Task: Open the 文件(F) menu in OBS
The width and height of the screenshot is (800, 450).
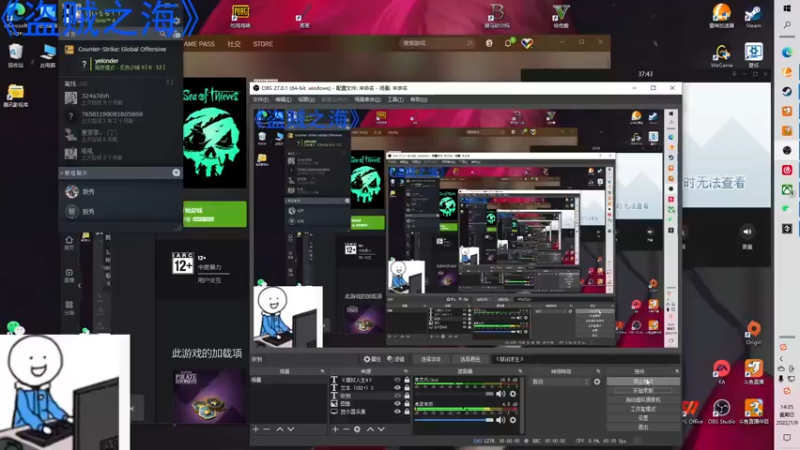Action: point(261,99)
